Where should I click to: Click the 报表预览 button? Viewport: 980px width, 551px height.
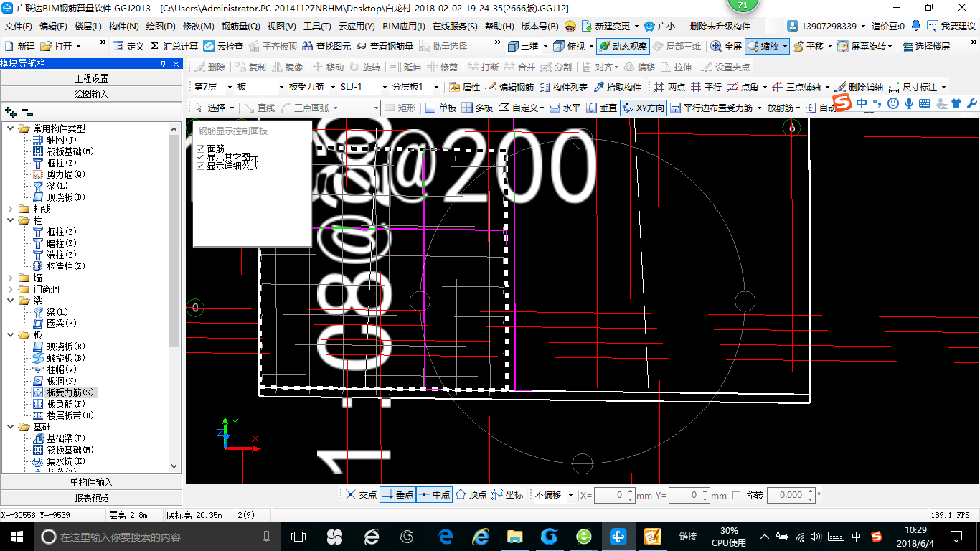click(91, 498)
